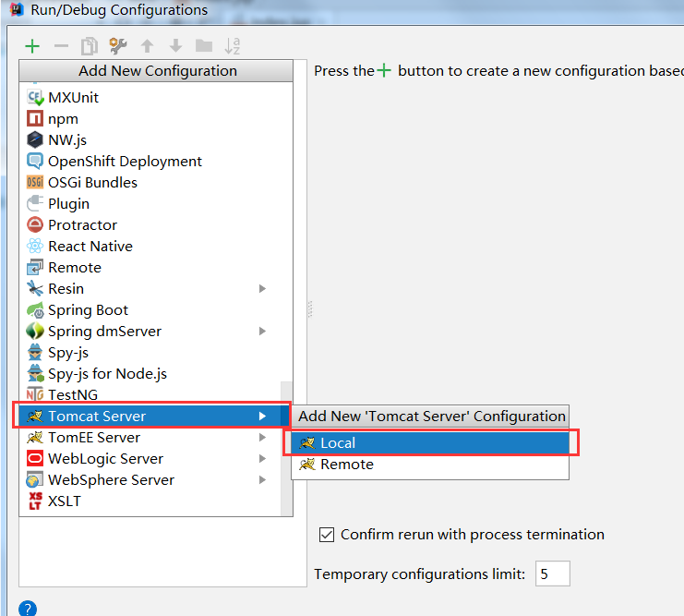Click the Remote configuration icon in list
This screenshot has width=684, height=616.
[35, 267]
